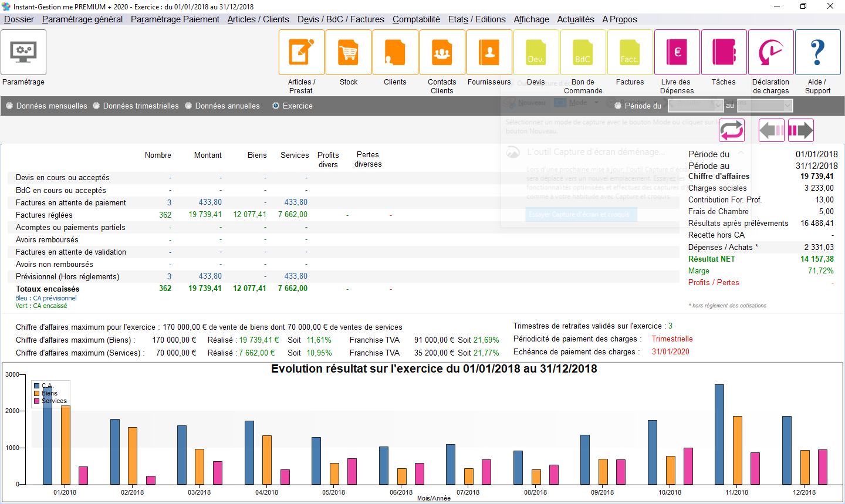Click the application icon in title bar
The height and width of the screenshot is (504, 845).
[6, 6]
